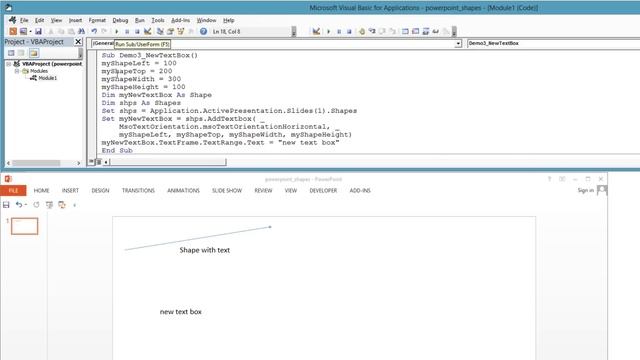Screen dimensions: 640x360
Task: Open Project Explorer toolbar icon
Action: coord(160,31)
